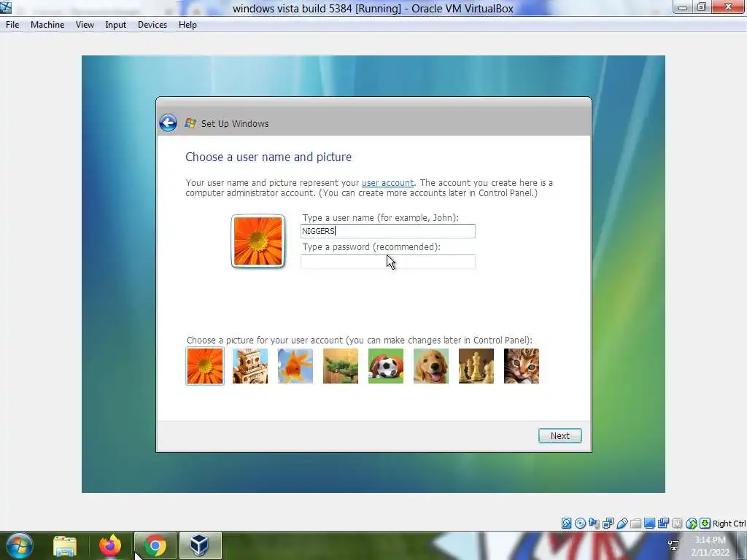Select the golden retriever dog account picture
Image resolution: width=747 pixels, height=560 pixels.
(x=431, y=366)
